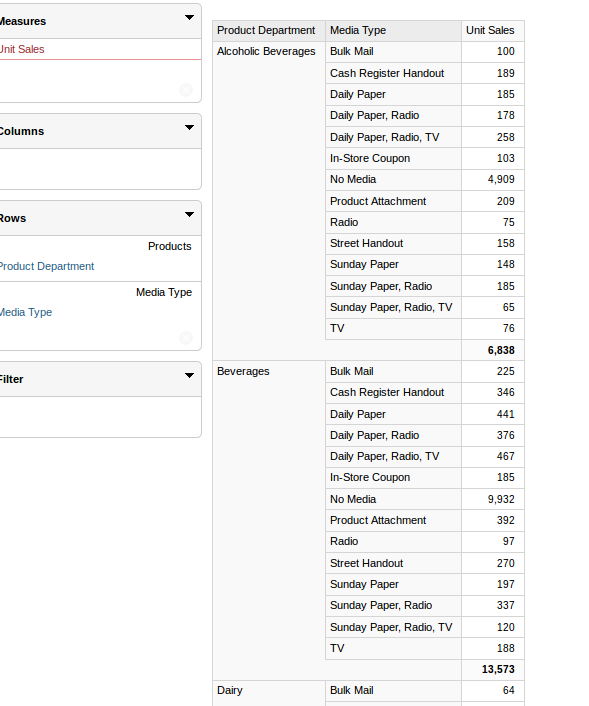The height and width of the screenshot is (706, 589).
Task: Expand the Measures dropdown arrow
Action: point(189,18)
